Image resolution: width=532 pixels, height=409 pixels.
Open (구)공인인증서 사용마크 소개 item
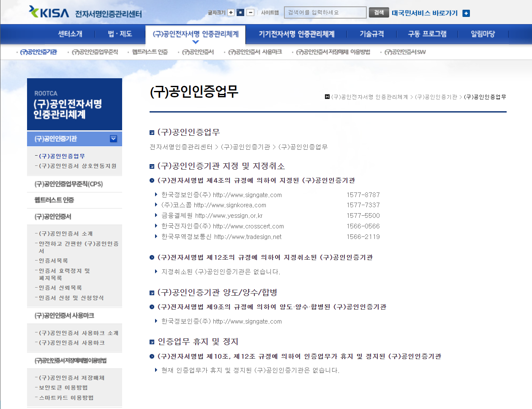pos(79,333)
